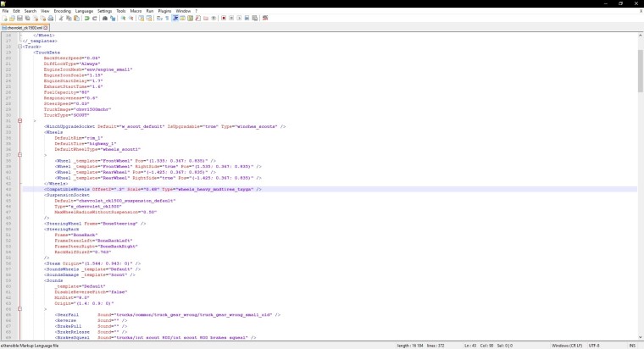
Task: Start macro recording with red dot icon
Action: point(224,18)
